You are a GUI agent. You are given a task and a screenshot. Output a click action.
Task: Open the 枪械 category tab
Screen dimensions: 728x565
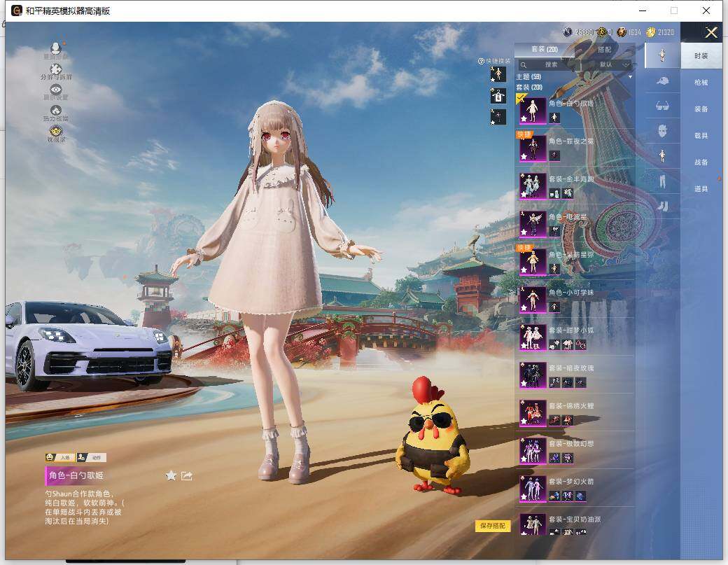pyautogui.click(x=701, y=83)
